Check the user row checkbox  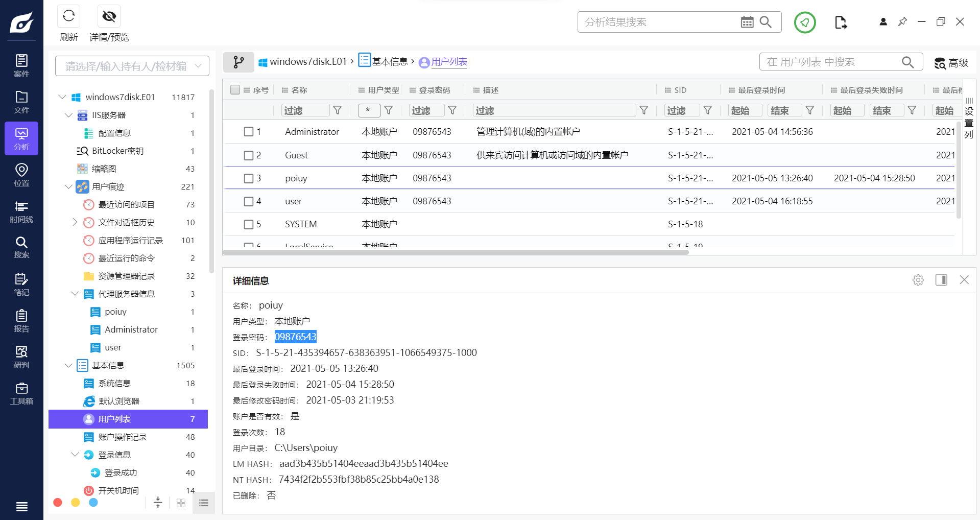point(249,201)
